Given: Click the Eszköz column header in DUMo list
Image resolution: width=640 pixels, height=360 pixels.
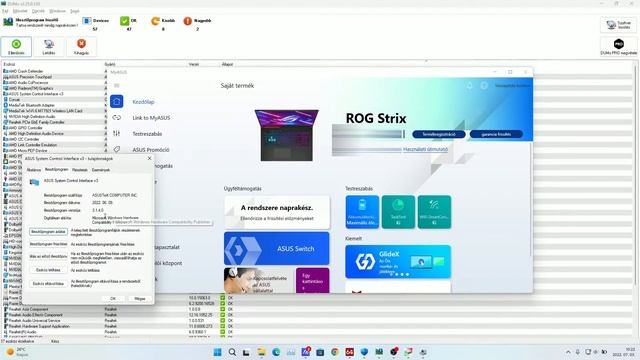Looking at the screenshot, I should click(9, 64).
